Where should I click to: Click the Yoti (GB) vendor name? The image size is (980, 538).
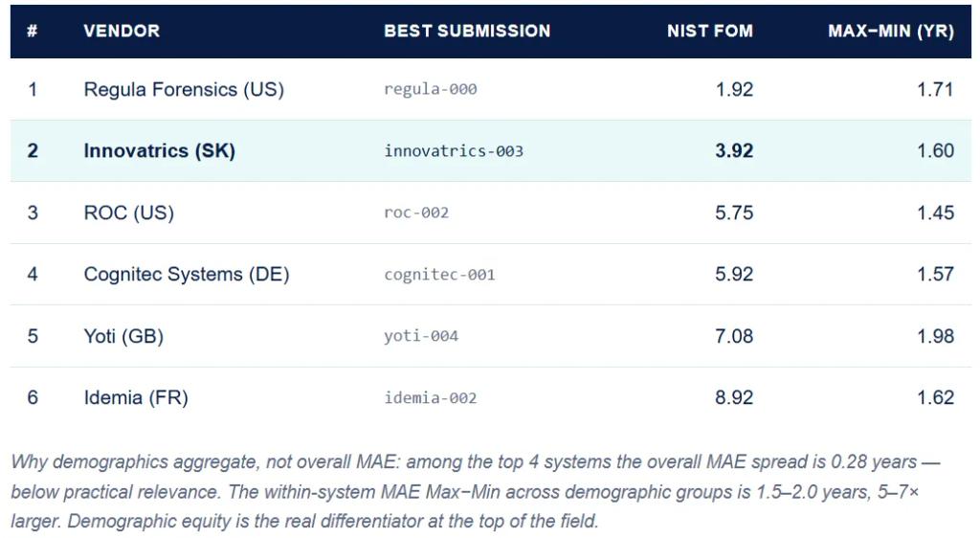(123, 336)
